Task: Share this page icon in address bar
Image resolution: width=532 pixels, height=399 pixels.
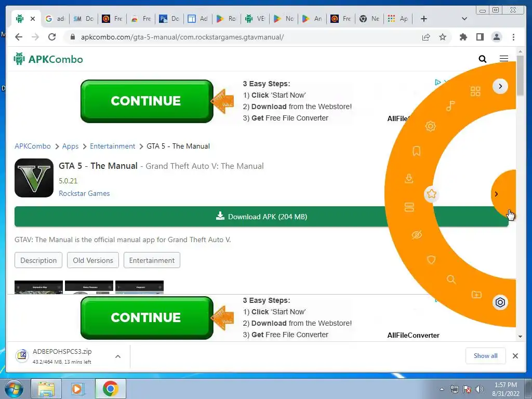Action: point(426,37)
